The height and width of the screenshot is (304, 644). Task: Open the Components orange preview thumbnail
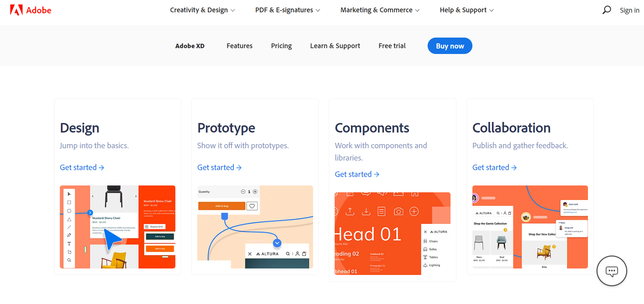point(392,234)
